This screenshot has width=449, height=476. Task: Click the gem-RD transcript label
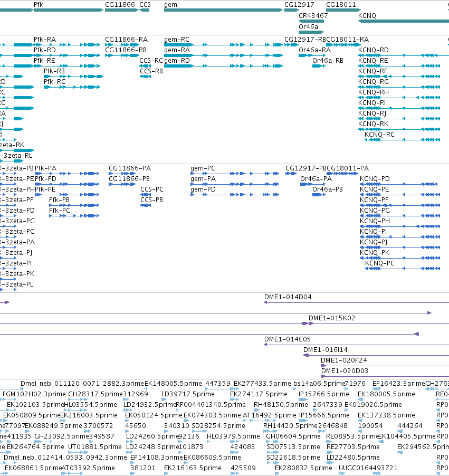177,61
